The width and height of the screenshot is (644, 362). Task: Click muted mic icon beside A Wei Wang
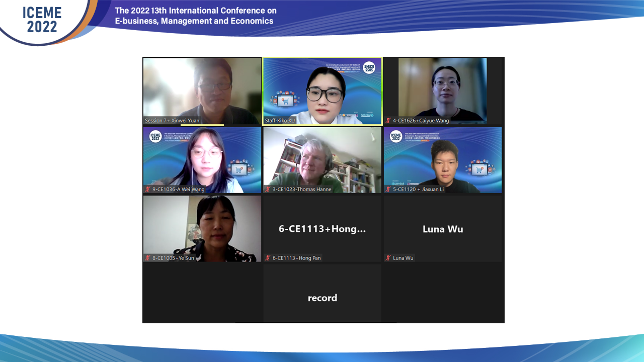pos(148,190)
